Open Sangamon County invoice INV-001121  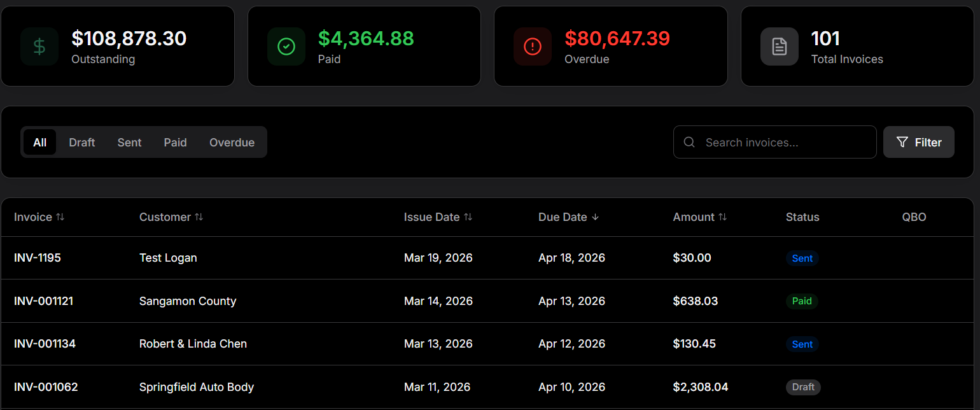(x=43, y=301)
